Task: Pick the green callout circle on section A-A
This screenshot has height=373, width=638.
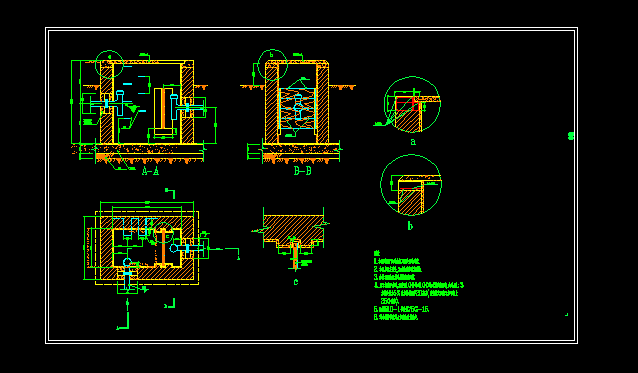Action: (109, 64)
